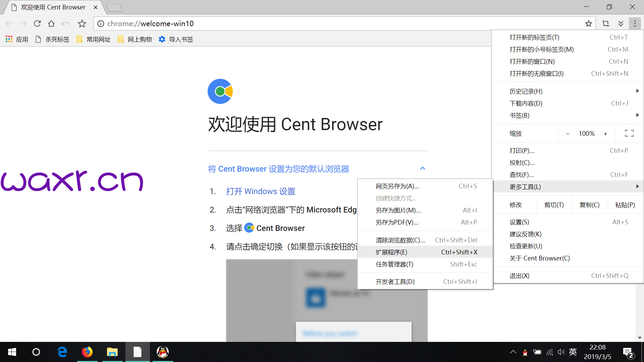Expand 历史记录(H) submenu
The height and width of the screenshot is (362, 644).
[568, 91]
